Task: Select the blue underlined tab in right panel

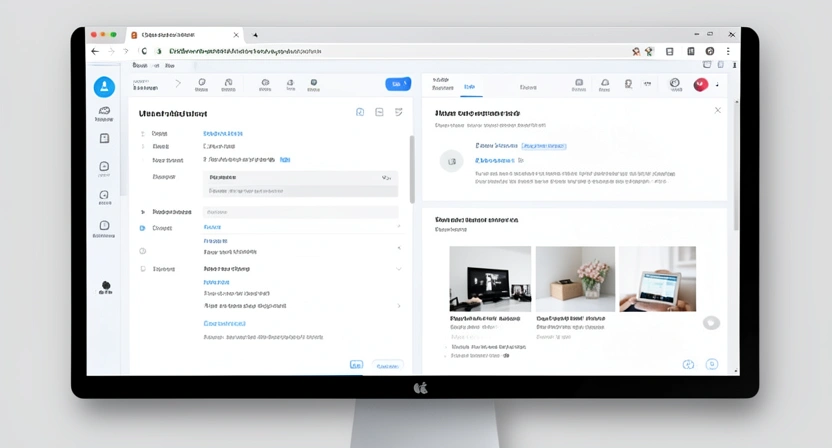Action: click(x=469, y=87)
